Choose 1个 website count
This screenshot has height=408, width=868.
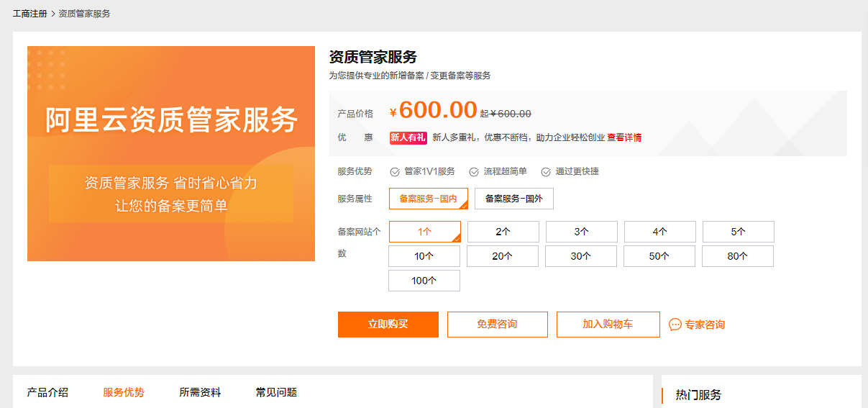(x=424, y=232)
